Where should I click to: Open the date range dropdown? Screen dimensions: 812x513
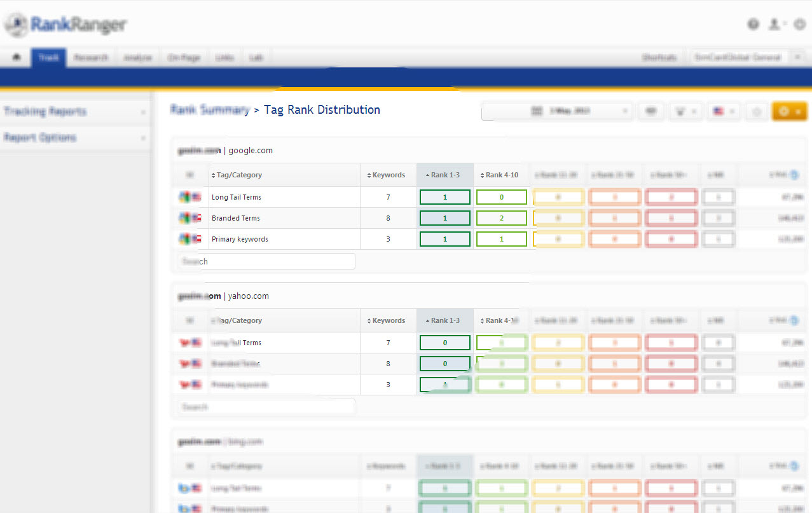tap(557, 111)
